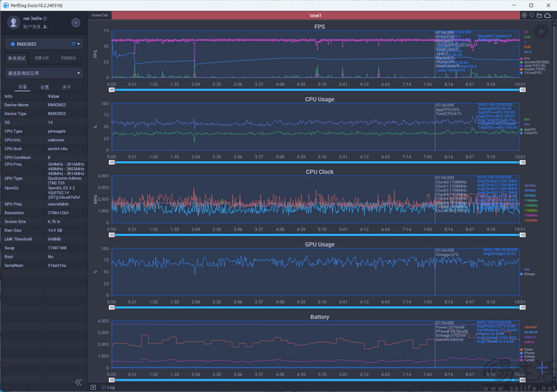Click the red label1 scene bar

[316, 16]
